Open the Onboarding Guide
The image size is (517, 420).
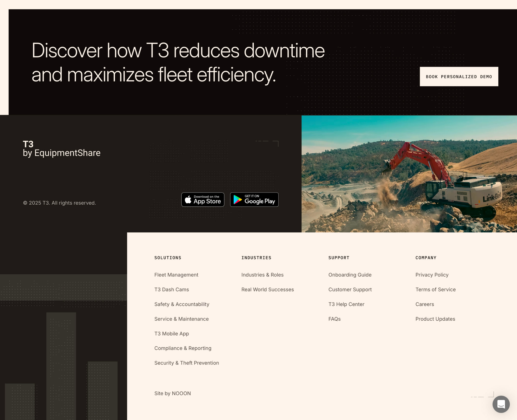(x=350, y=275)
